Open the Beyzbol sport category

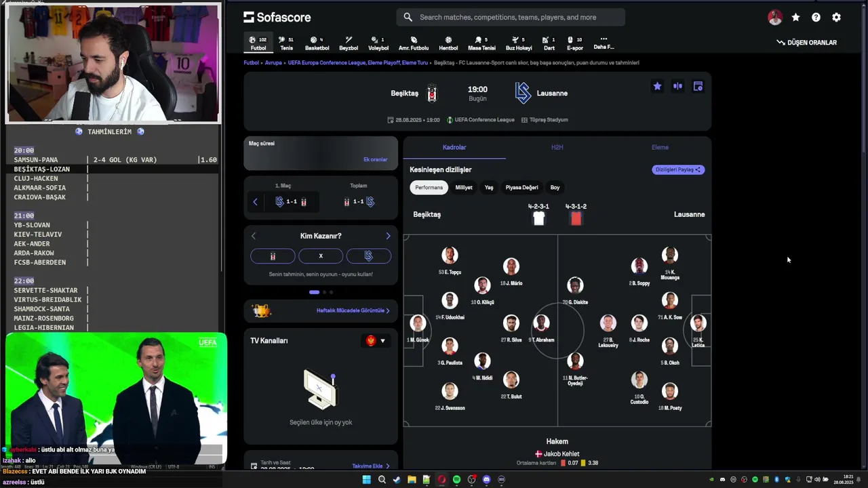click(x=349, y=43)
